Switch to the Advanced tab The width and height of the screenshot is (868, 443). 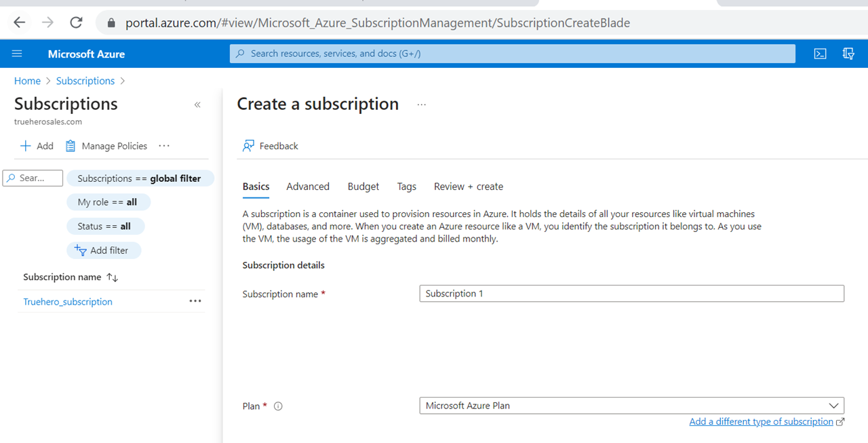click(x=307, y=187)
